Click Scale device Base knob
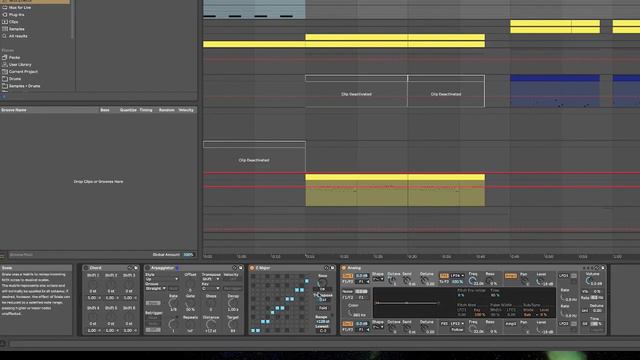Viewport: 640px width, 360px height. pos(322,282)
